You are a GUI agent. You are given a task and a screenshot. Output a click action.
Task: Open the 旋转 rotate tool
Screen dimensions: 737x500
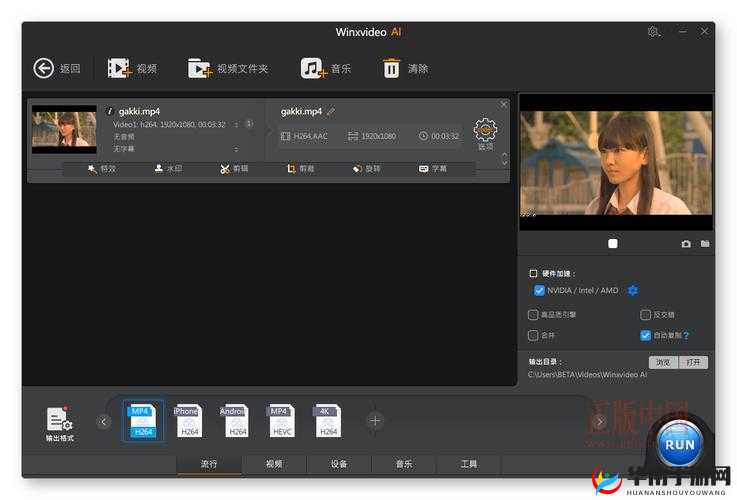[366, 169]
